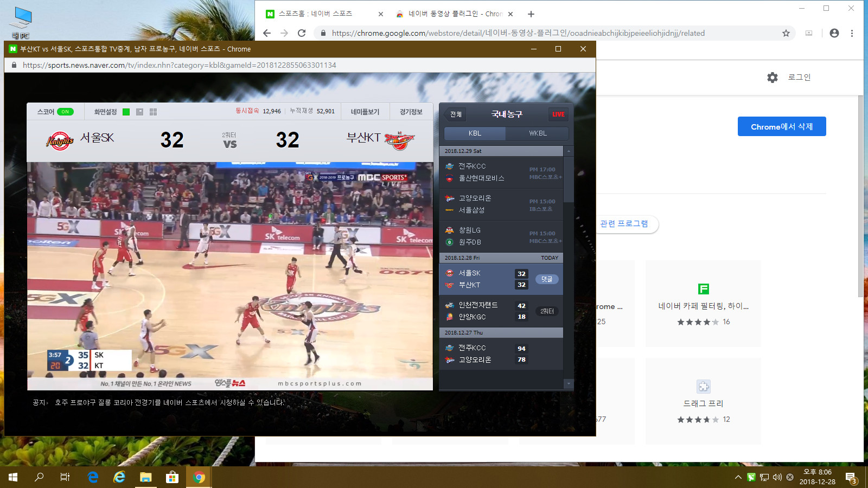Viewport: 868px width, 488px height.
Task: Click 2쿼터 button on 인천전자랜드 game
Action: [547, 311]
